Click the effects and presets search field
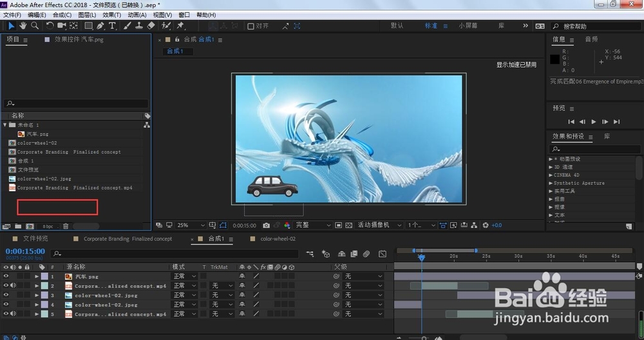Screen dimensions: 644x340 pos(594,149)
